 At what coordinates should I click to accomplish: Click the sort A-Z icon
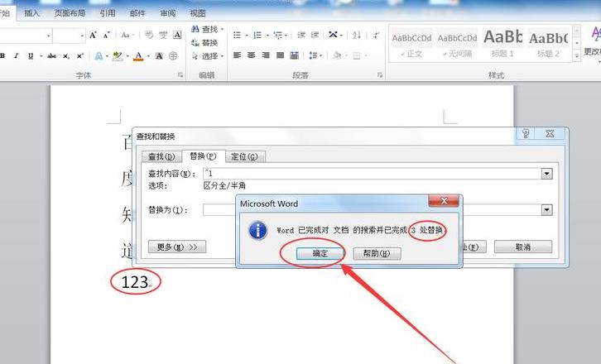(357, 36)
